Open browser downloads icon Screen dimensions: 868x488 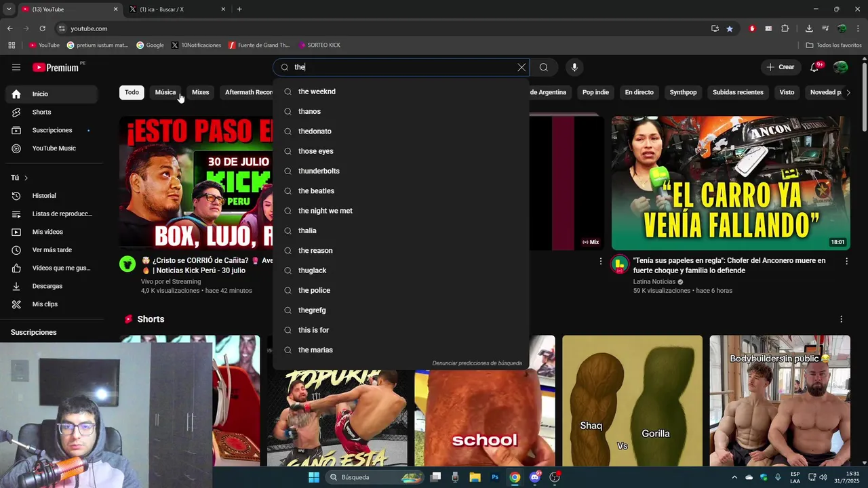pos(809,28)
